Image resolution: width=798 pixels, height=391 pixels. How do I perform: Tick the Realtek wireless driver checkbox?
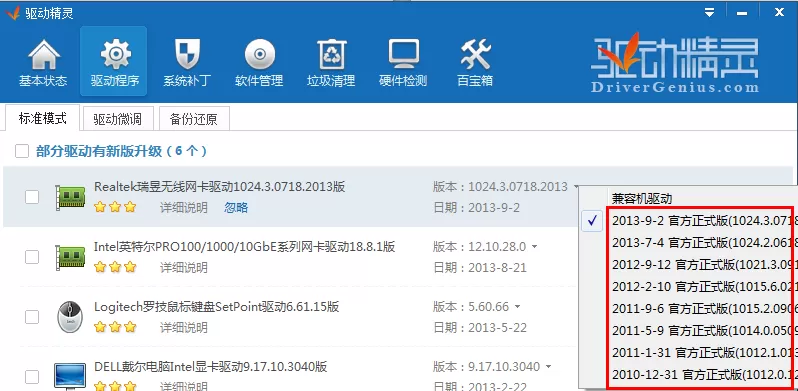(x=32, y=197)
